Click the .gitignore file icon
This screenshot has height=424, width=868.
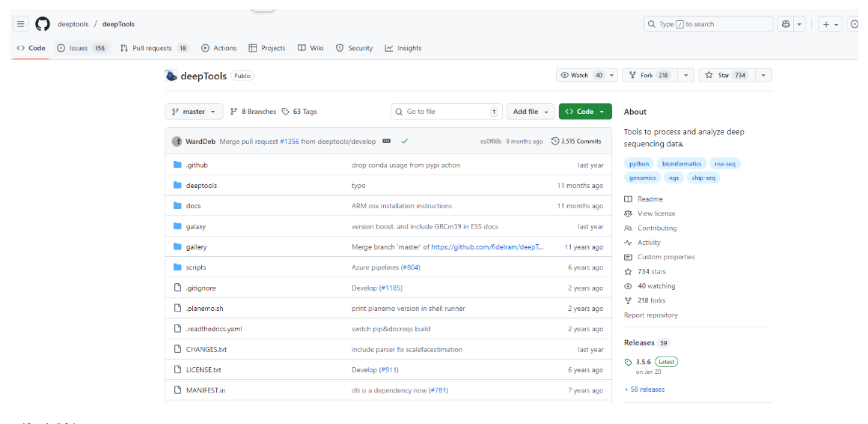[177, 288]
